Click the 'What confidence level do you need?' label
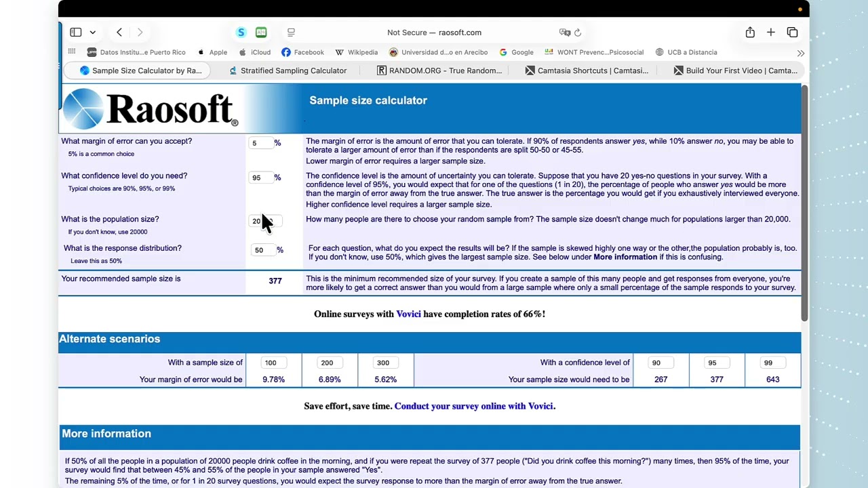Viewport: 868px width, 488px height. pos(124,176)
